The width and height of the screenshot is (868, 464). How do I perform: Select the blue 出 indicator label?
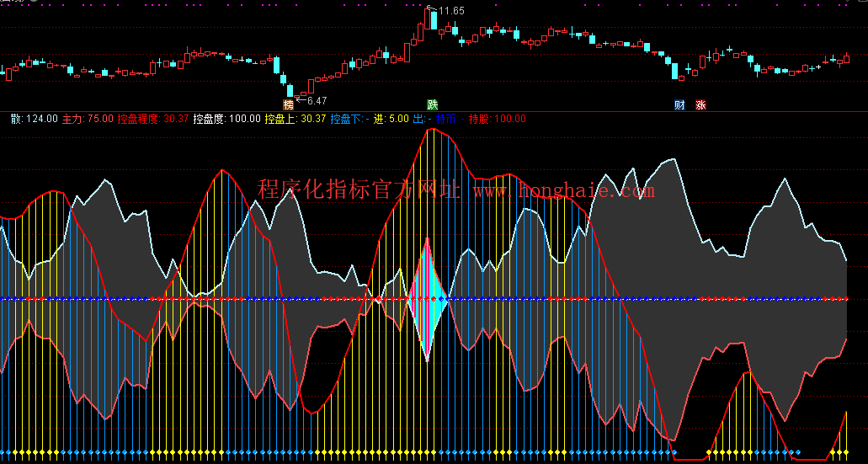[421, 119]
